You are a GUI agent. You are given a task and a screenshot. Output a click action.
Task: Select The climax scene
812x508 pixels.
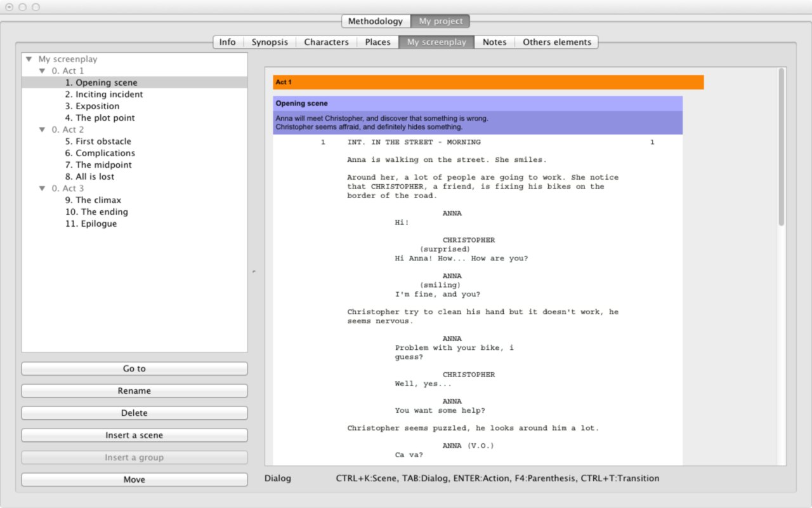pos(93,200)
